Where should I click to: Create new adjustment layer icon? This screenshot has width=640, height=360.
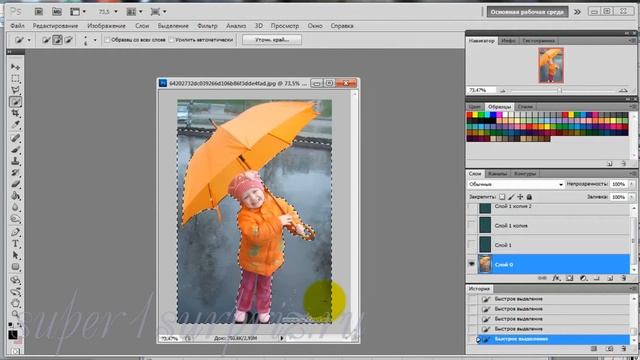tap(583, 278)
